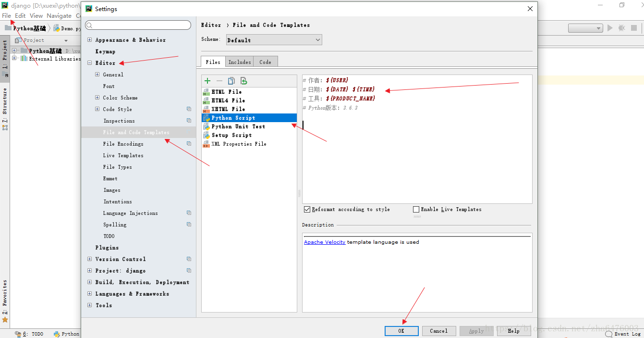644x338 pixels.
Task: Select Plugins in settings tree
Action: pyautogui.click(x=107, y=248)
